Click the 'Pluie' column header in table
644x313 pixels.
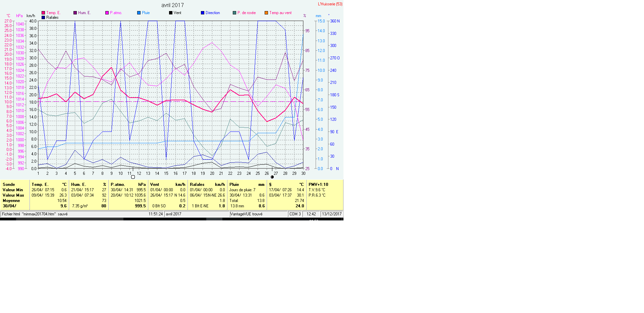point(234,185)
